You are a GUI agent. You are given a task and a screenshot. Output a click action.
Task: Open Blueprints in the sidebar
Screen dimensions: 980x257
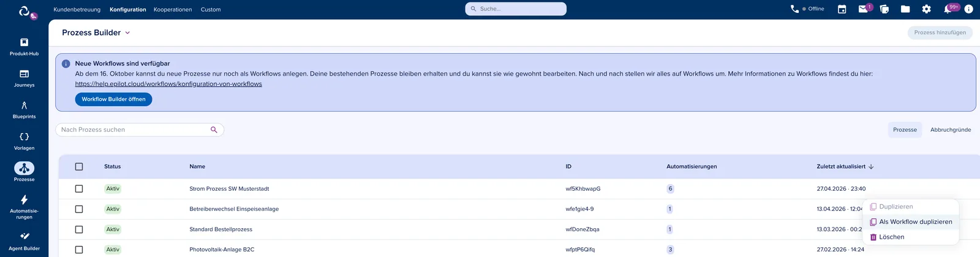point(24,110)
